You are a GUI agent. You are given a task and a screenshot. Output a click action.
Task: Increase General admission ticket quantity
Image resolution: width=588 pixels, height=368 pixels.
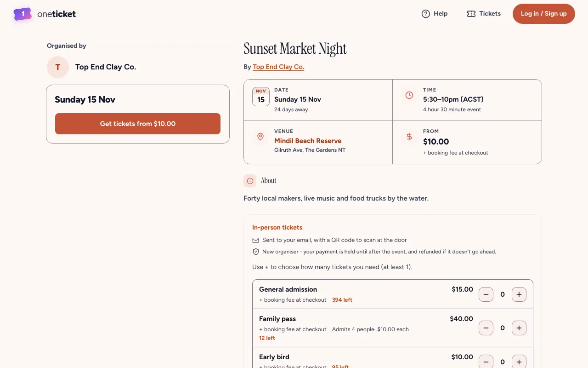click(519, 294)
